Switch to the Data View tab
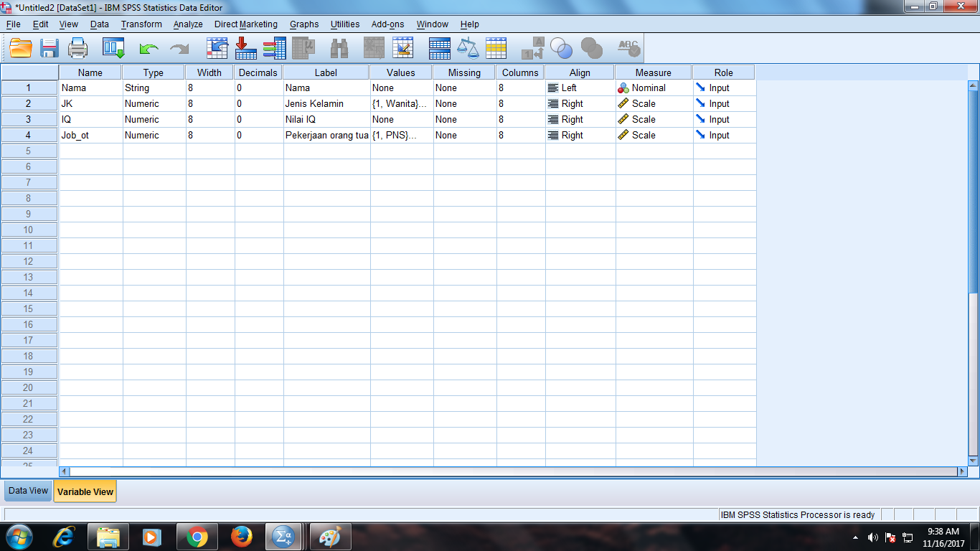Screen dimensions: 980x551 tap(29, 491)
